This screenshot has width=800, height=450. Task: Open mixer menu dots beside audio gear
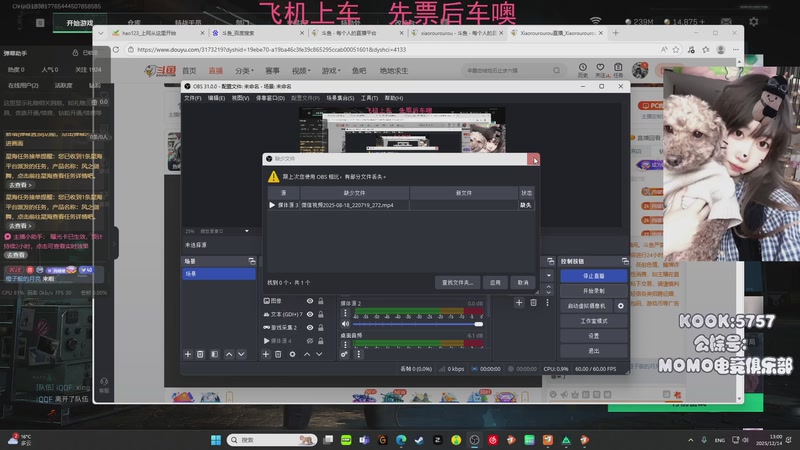pyautogui.click(x=358, y=354)
